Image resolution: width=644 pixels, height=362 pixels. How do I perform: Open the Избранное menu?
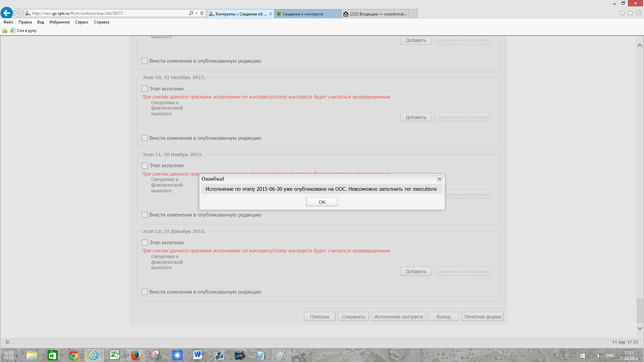[x=59, y=22]
